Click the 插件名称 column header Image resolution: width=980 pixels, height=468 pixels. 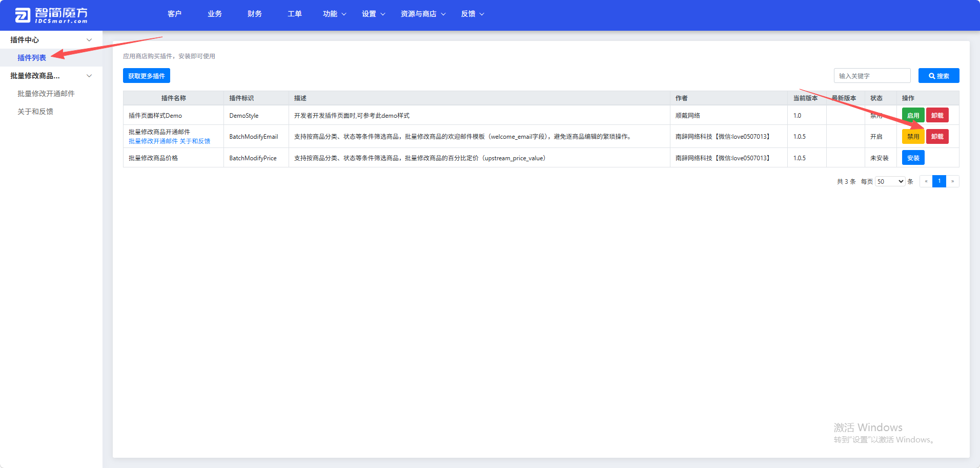pos(173,98)
